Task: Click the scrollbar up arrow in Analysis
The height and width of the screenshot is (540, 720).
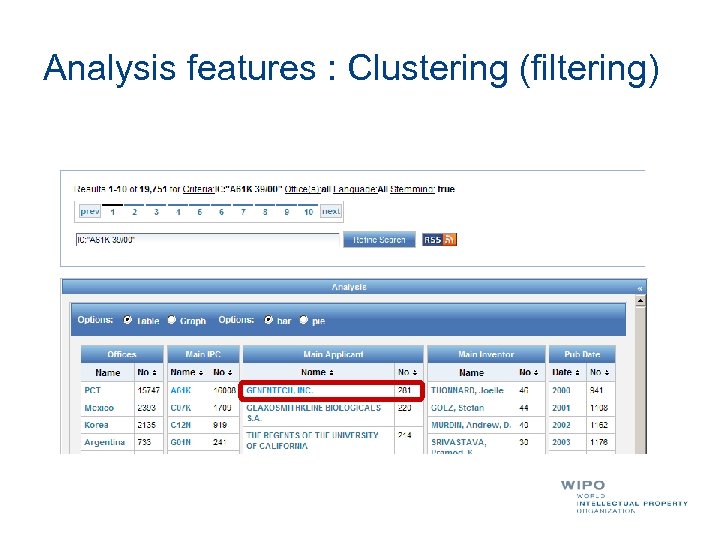Action: click(640, 301)
